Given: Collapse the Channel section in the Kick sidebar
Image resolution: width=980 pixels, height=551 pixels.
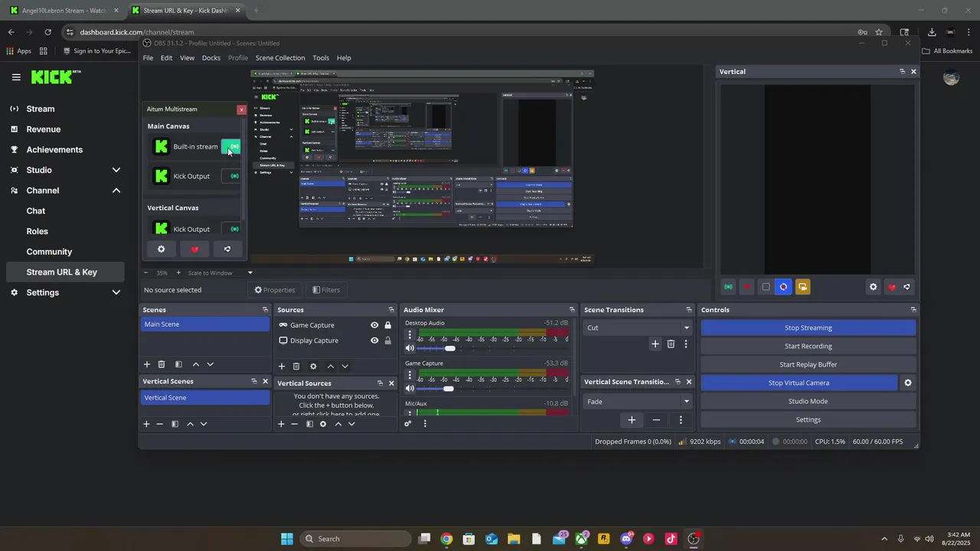Looking at the screenshot, I should coord(116,191).
